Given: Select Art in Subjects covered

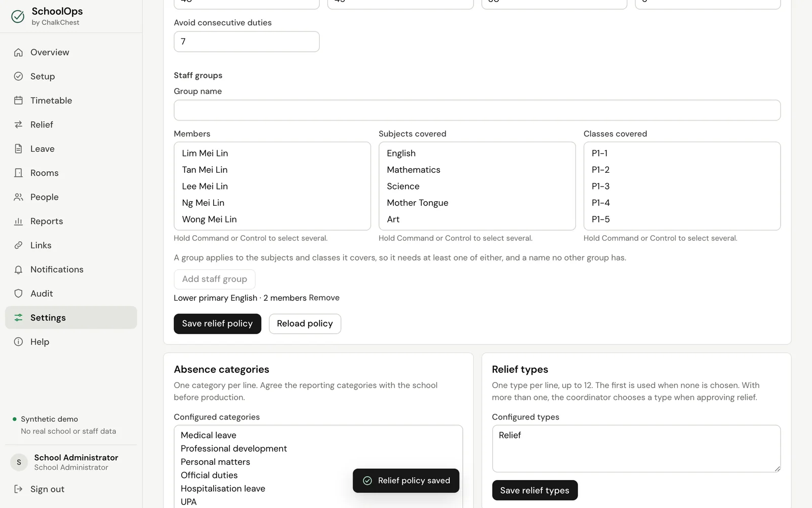Looking at the screenshot, I should [x=477, y=219].
